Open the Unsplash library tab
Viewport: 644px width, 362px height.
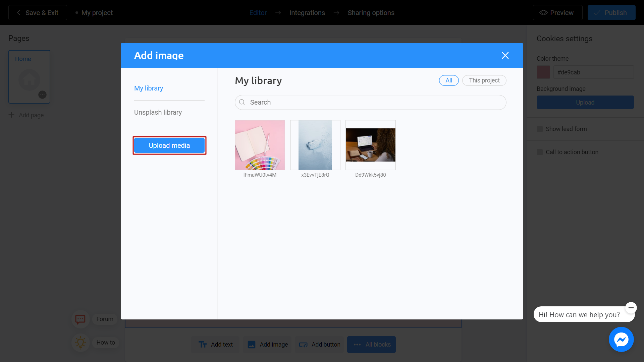(x=158, y=112)
